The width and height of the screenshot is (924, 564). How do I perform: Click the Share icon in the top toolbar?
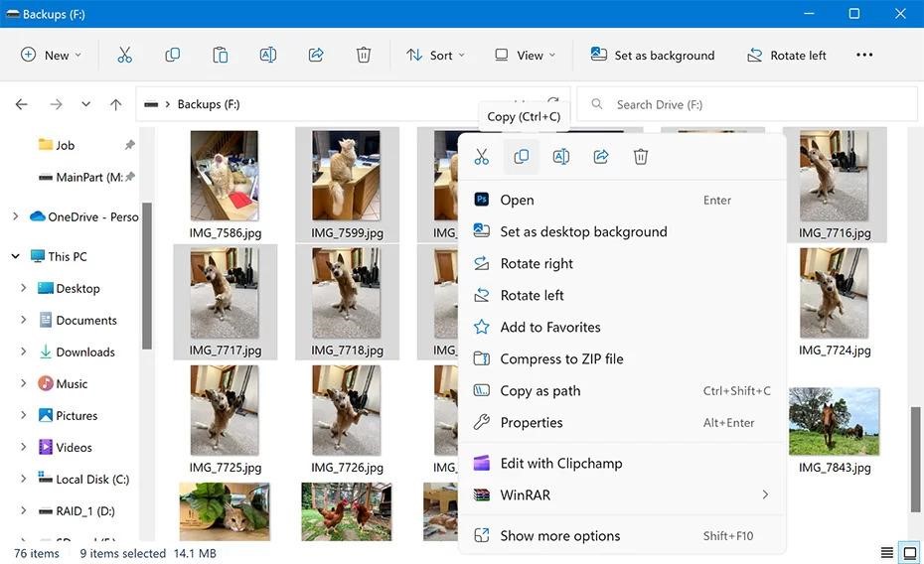pyautogui.click(x=316, y=56)
